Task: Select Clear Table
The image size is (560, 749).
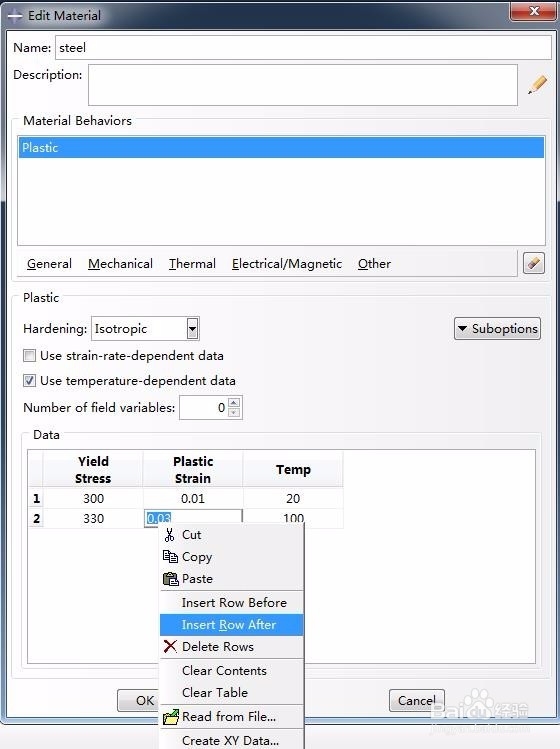Action: pos(232,693)
